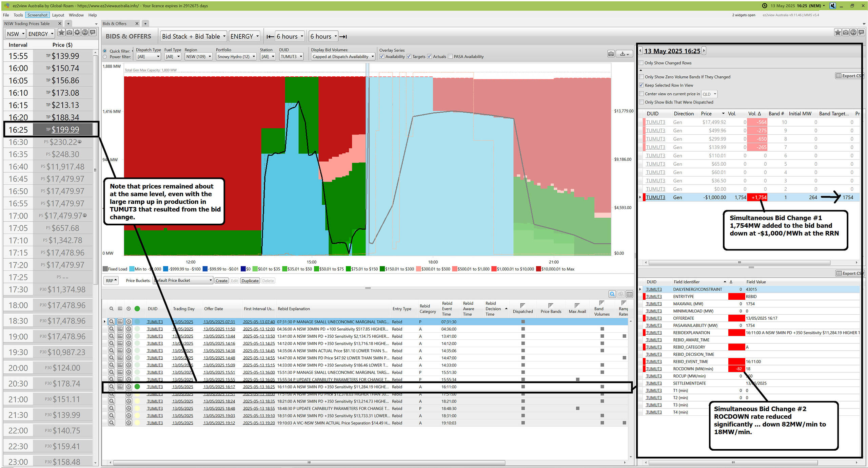868x468 pixels.
Task: Open the chart download export dropdown icon
Action: coord(624,54)
